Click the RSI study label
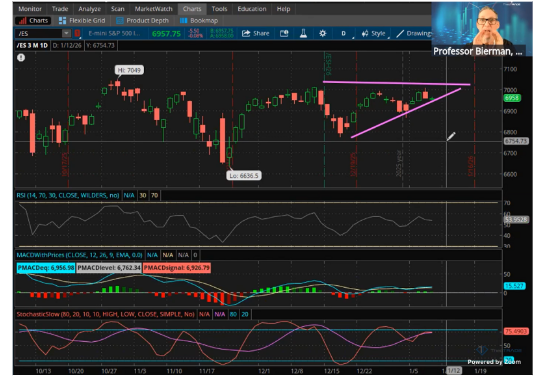Viewport: 556px width, 388px height. (x=68, y=195)
